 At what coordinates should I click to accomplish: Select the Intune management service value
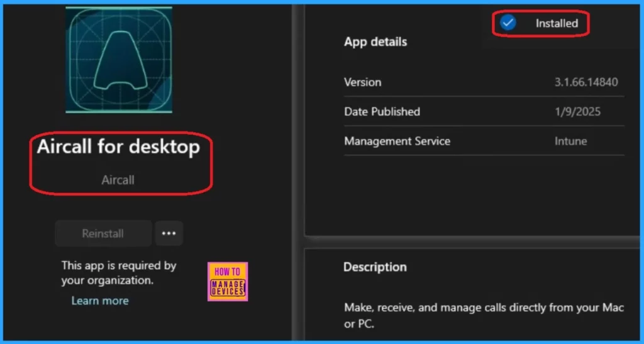coord(570,141)
